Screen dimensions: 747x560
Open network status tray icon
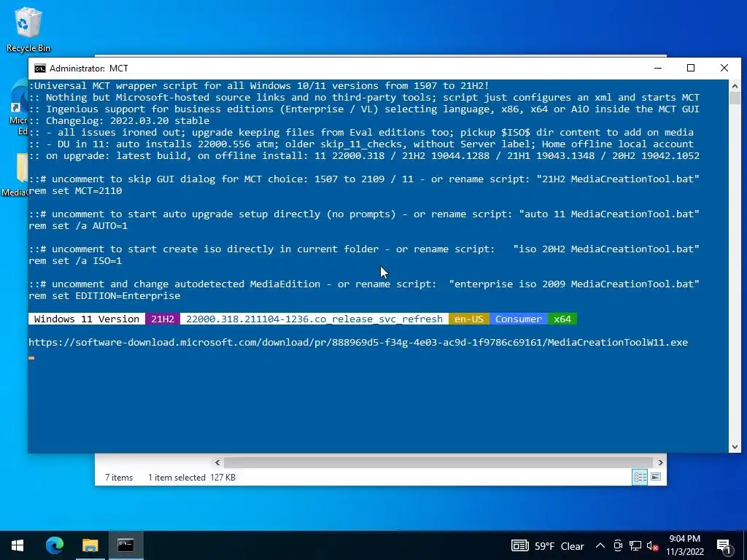pyautogui.click(x=635, y=545)
